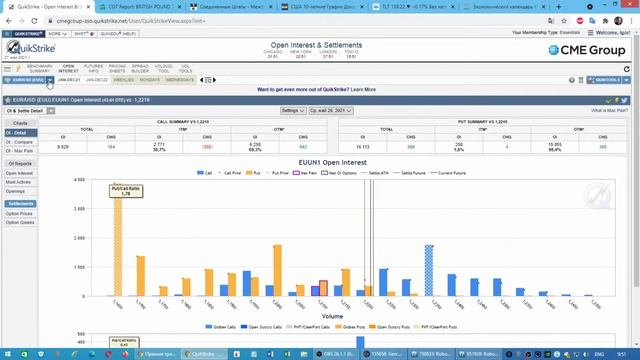The image size is (640, 360).
Task: Open Firefox from the taskbar
Action: click(x=125, y=354)
